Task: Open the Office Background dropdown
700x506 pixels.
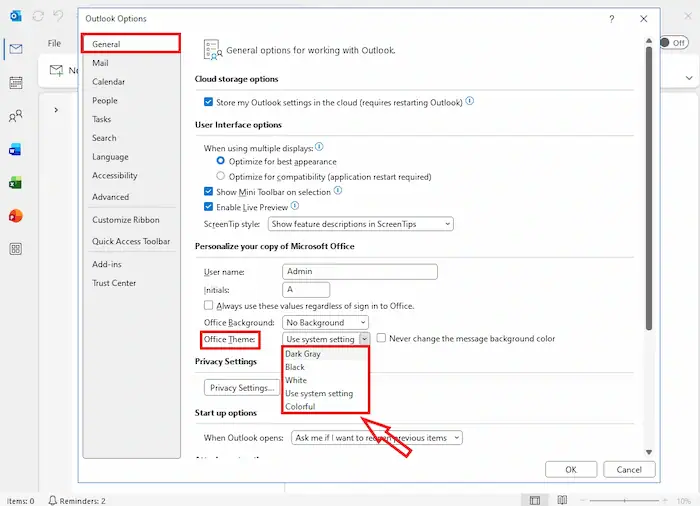Action: [x=325, y=322]
